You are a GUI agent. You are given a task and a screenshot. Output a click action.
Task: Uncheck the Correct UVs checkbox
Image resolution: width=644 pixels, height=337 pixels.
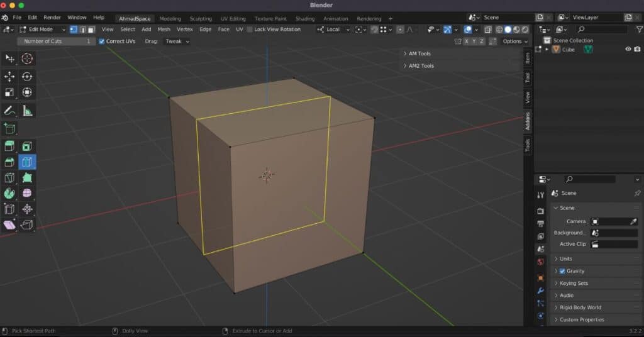tap(102, 41)
